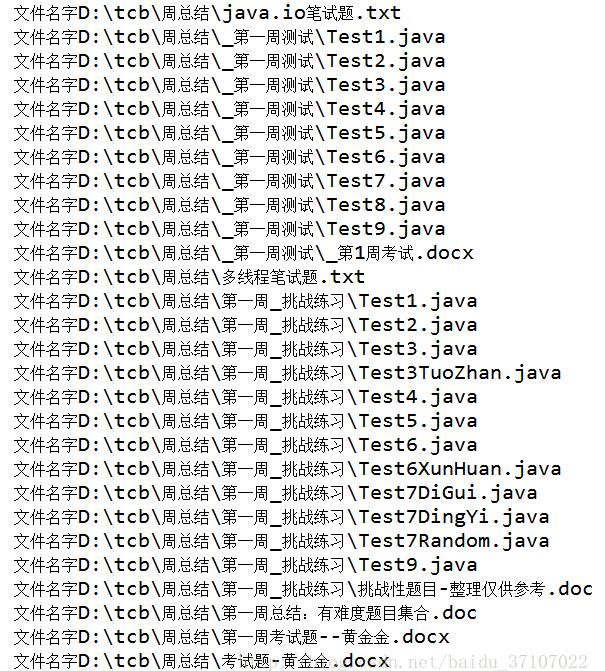
Task: Click the 第一周考试题--黄金金.docx line
Action: [231, 636]
